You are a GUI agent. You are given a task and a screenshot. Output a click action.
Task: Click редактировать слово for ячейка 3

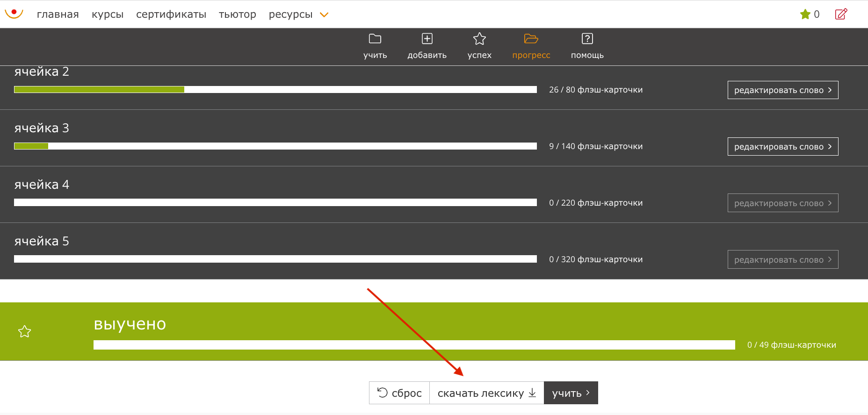783,147
